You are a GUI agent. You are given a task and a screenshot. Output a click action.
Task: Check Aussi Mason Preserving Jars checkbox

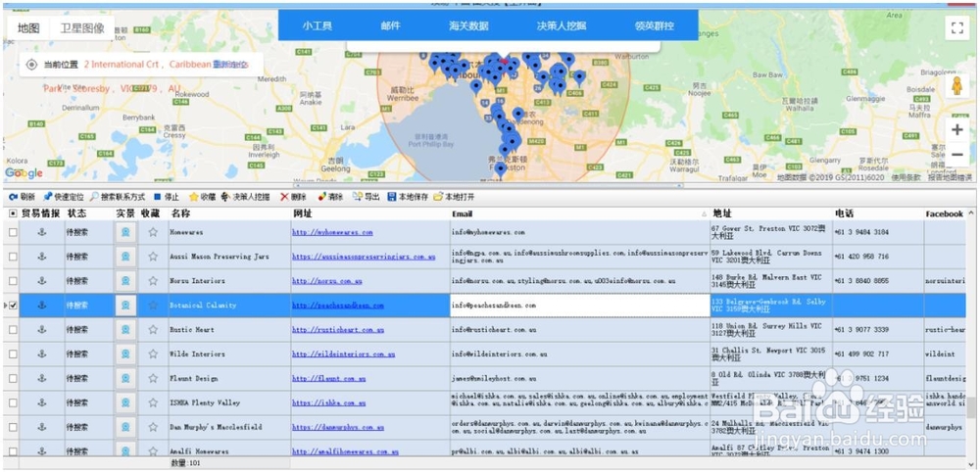(13, 257)
